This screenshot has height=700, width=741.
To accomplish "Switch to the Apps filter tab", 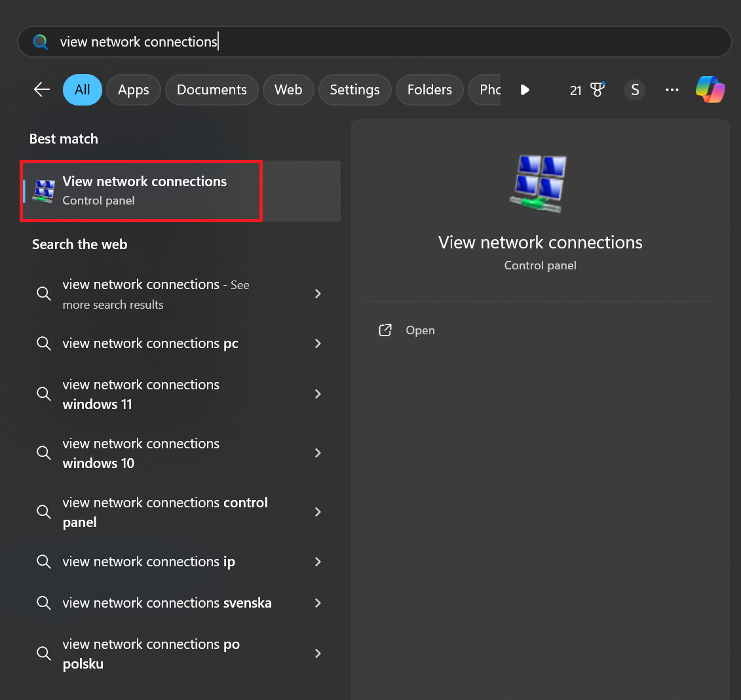I will click(134, 90).
